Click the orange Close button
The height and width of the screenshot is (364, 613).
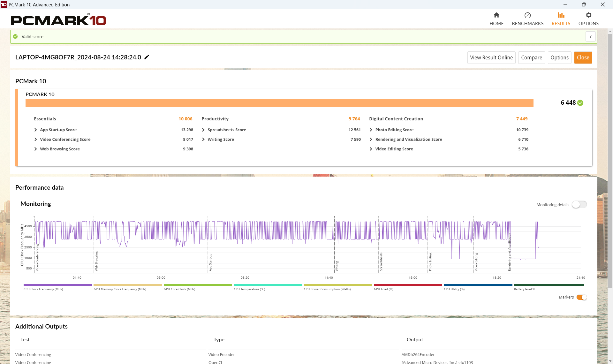[583, 57]
